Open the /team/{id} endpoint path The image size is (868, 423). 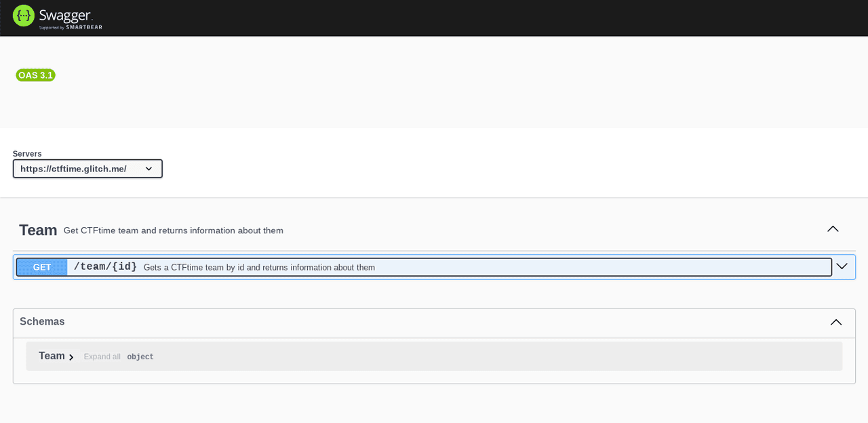click(105, 267)
